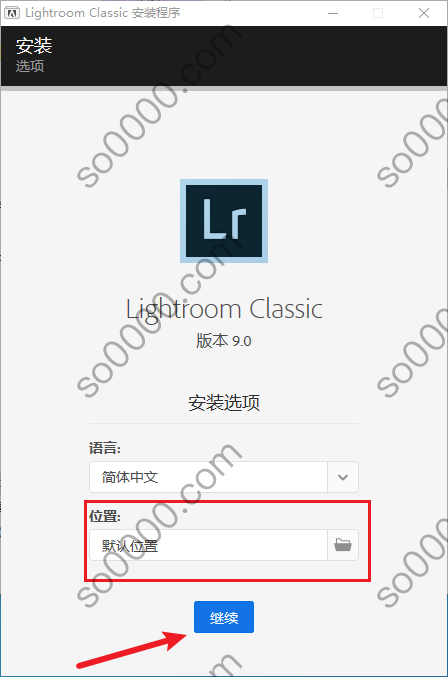Click the 版本 9.0 version text
Screen dimensions: 448x677
pos(224,341)
